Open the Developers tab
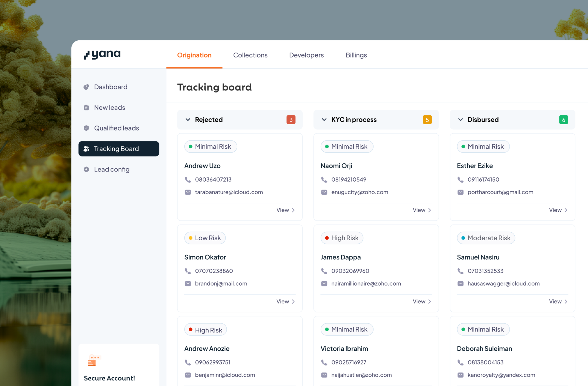The image size is (588, 386). [x=306, y=55]
